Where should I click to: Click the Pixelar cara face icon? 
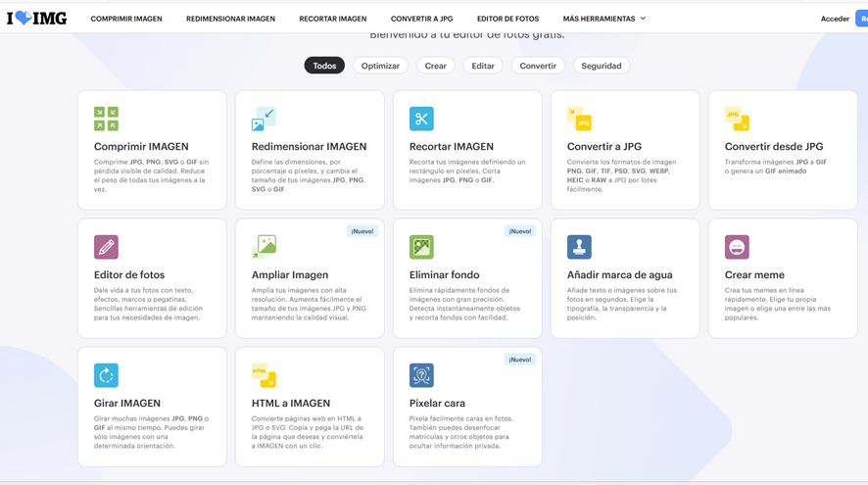click(x=421, y=375)
